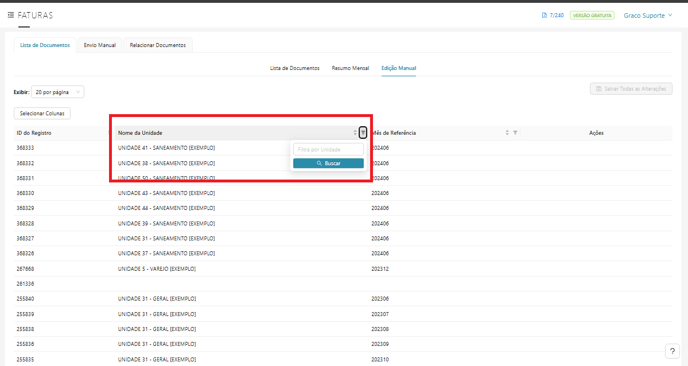
Task: Open the Relacionar Documentos tab
Action: point(158,45)
